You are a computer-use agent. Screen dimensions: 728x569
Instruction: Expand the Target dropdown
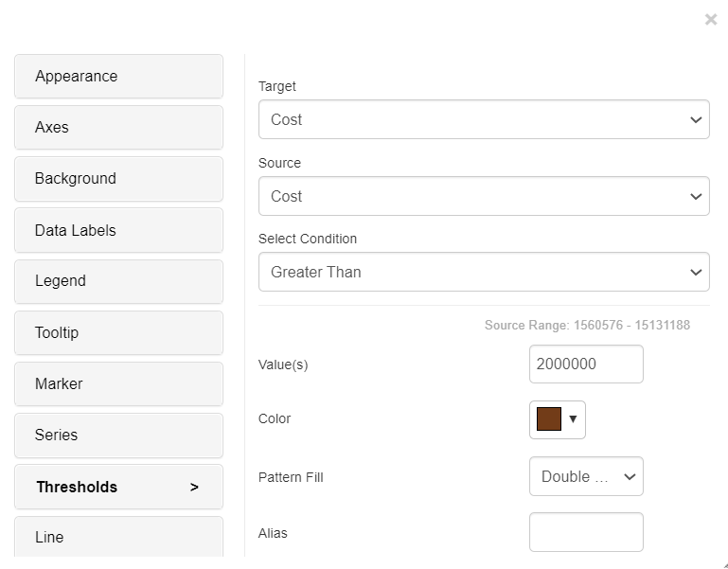[x=484, y=119]
